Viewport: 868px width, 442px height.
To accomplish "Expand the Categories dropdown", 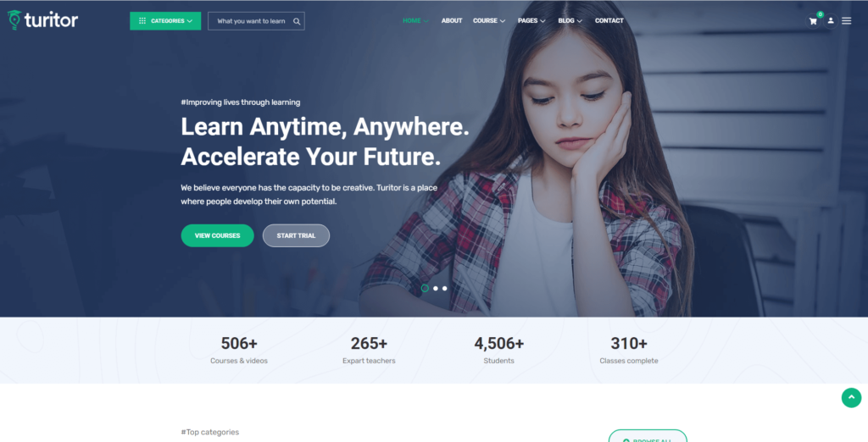I will tap(165, 21).
